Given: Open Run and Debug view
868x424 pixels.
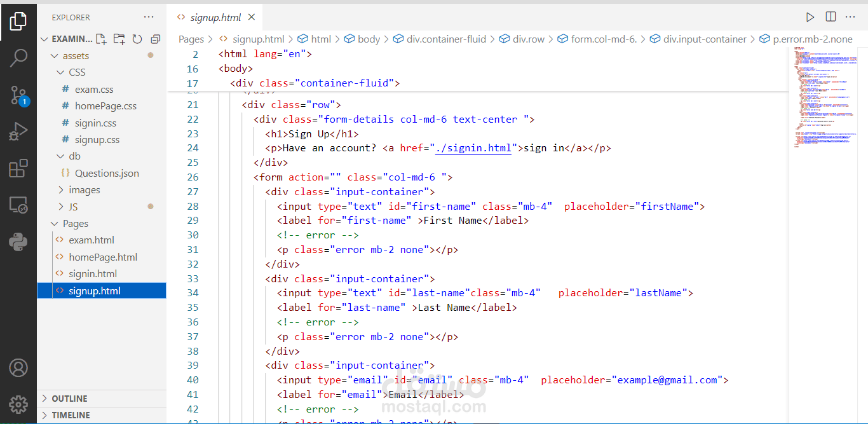Looking at the screenshot, I should [18, 132].
